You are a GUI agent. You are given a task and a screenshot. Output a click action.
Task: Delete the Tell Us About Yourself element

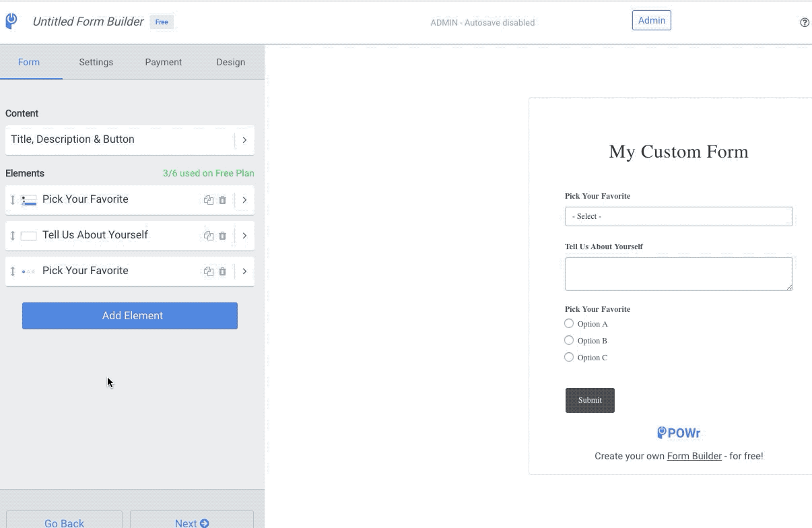pyautogui.click(x=222, y=236)
